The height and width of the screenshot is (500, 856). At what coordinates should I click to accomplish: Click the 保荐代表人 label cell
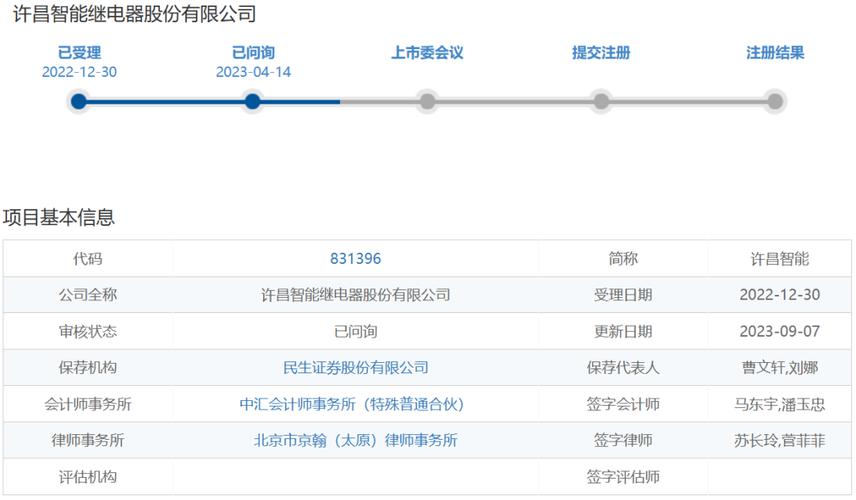[623, 368]
